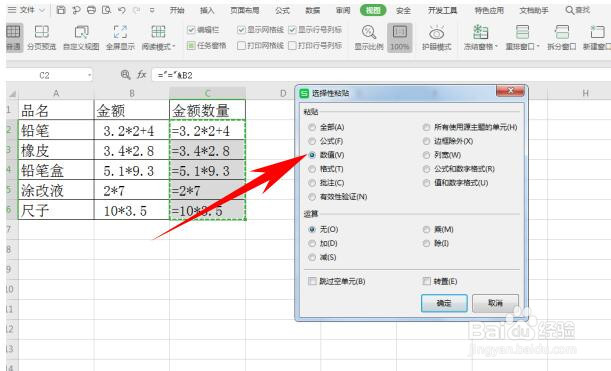This screenshot has width=611, height=371.
Task: Click the formula bar input field
Action: 381,75
